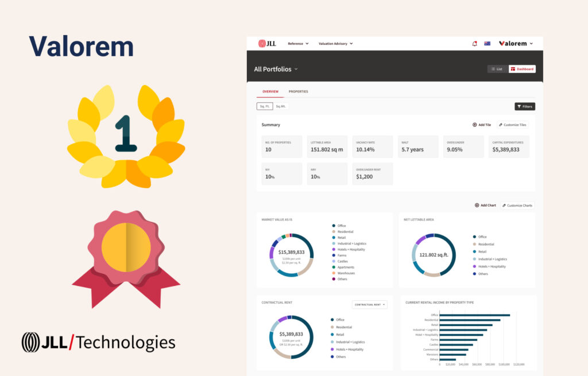Expand the All Portfolios selector
This screenshot has height=376, width=588.
tap(276, 69)
